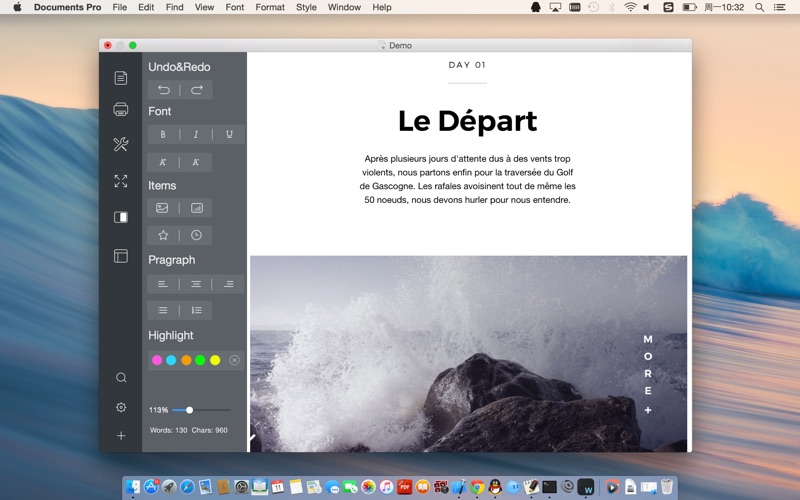Image resolution: width=800 pixels, height=500 pixels.
Task: Open Finder from the Dock
Action: pyautogui.click(x=133, y=487)
